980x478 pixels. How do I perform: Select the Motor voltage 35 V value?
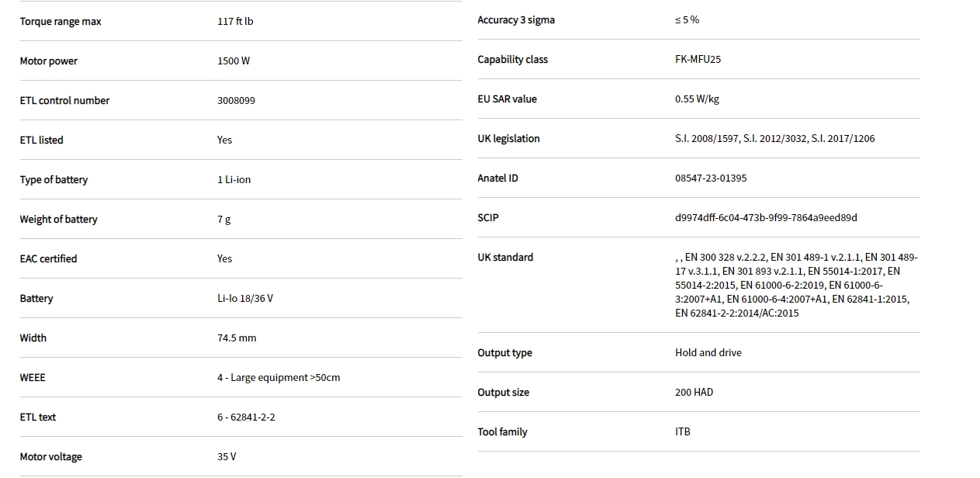tap(227, 457)
